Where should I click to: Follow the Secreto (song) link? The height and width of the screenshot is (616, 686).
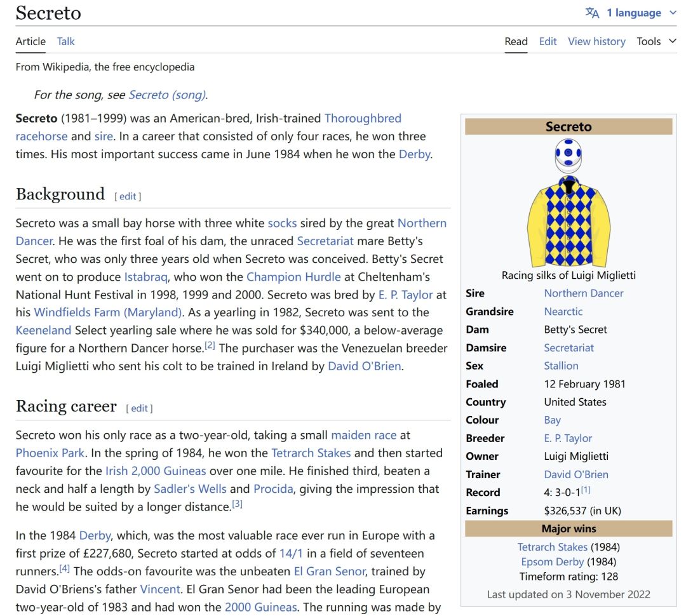pyautogui.click(x=166, y=95)
